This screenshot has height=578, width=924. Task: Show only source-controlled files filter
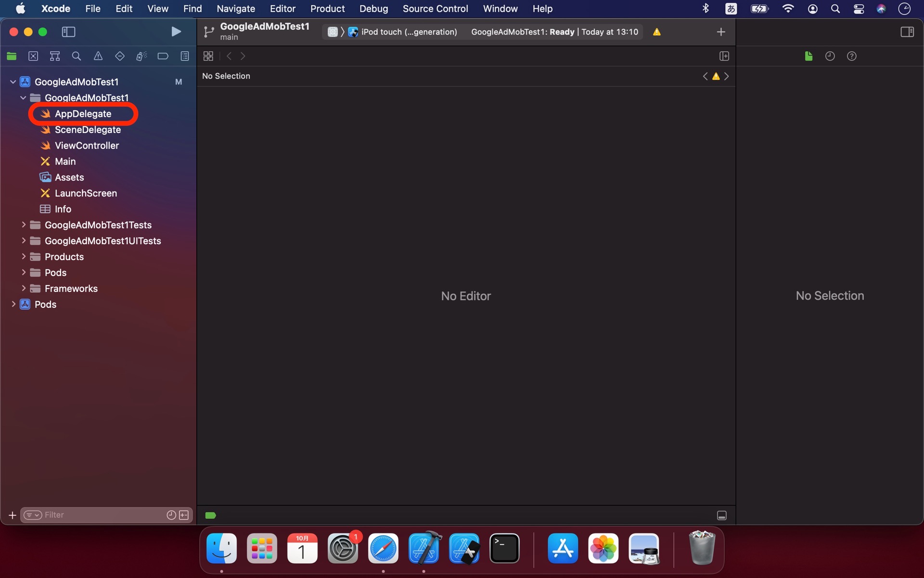click(184, 515)
